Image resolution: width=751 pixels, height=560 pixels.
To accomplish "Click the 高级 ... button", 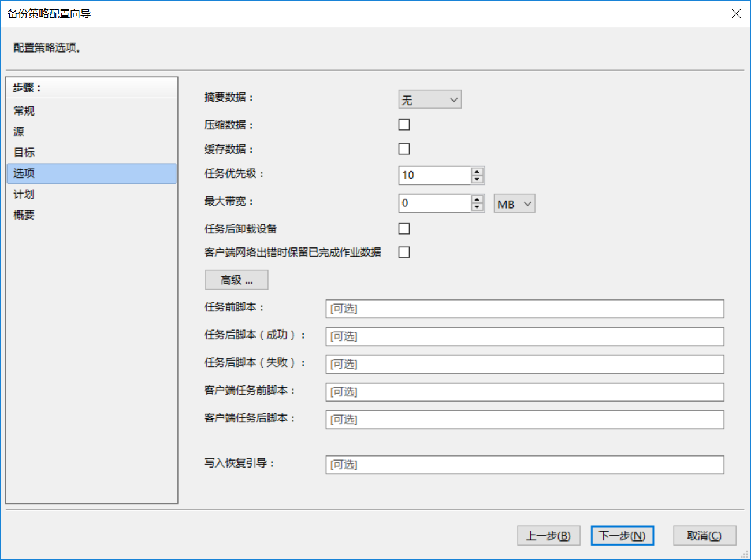I will [237, 280].
